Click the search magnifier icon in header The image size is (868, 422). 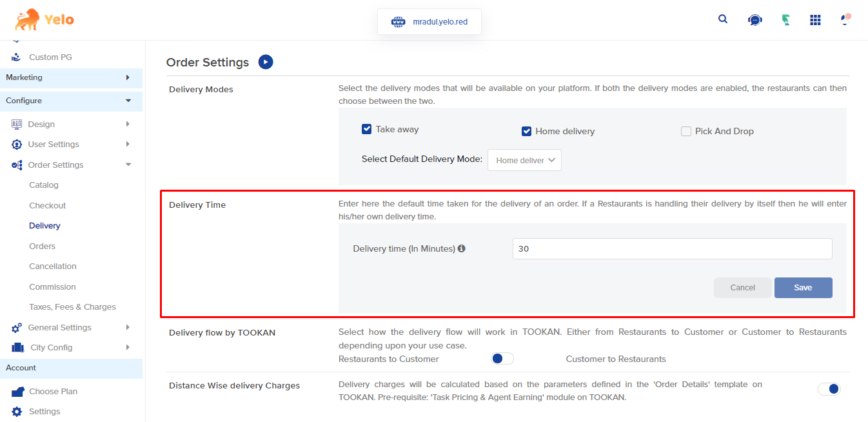click(x=723, y=19)
